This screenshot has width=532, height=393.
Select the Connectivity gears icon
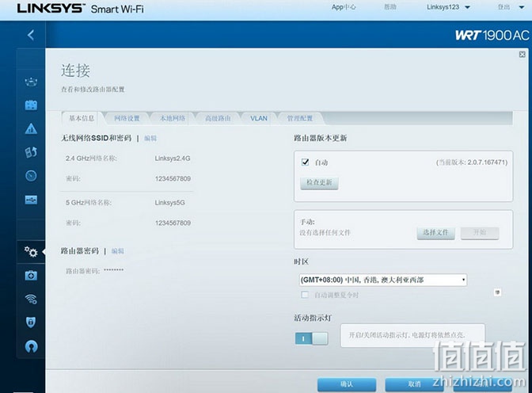pos(31,252)
